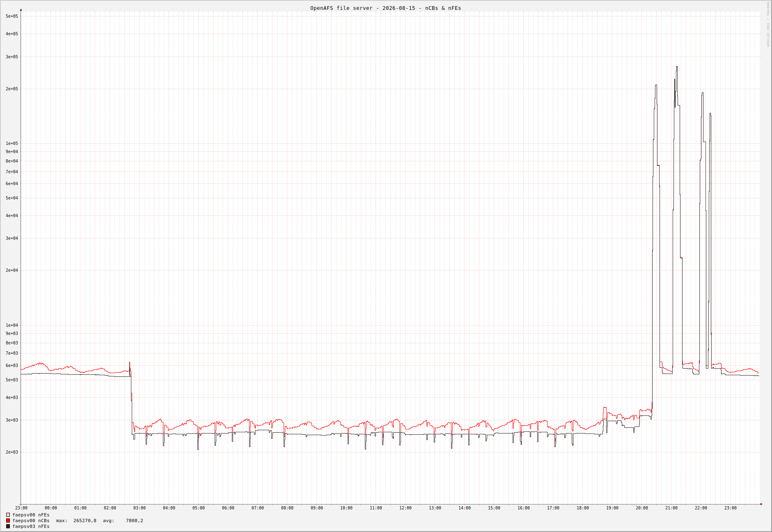This screenshot has width=772, height=532.
Task: Click the y-axis label "2e+04"
Action: point(12,270)
